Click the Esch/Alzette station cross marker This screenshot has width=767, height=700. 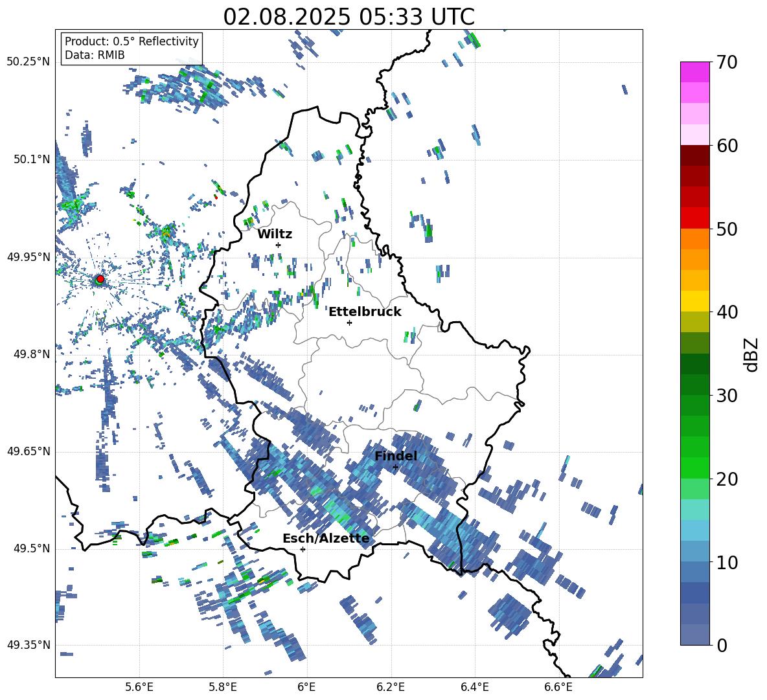coord(303,549)
